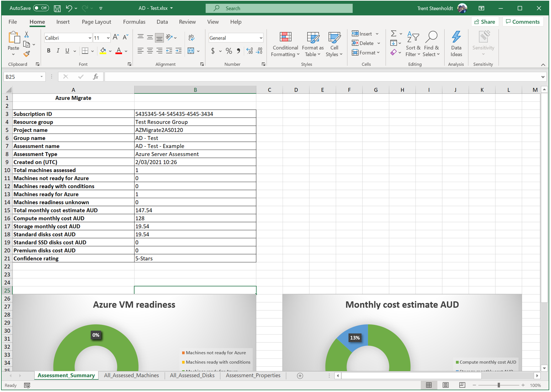Toggle Italic formatting
The height and width of the screenshot is (392, 551).
58,51
